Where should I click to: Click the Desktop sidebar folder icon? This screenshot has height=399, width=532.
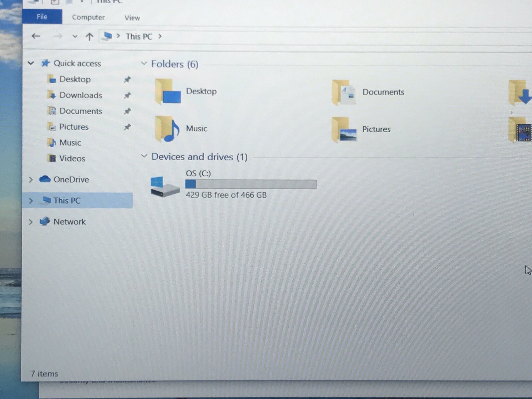click(x=52, y=79)
